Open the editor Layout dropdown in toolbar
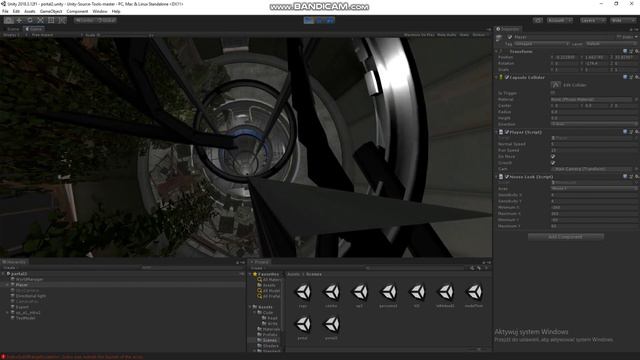 [623, 20]
